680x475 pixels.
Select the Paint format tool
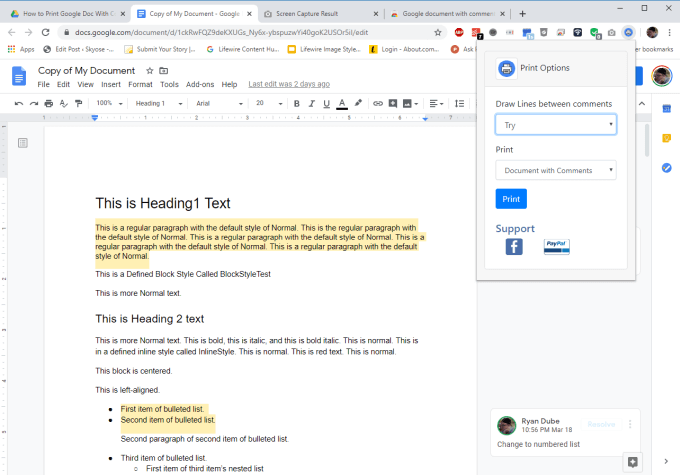pyautogui.click(x=79, y=103)
